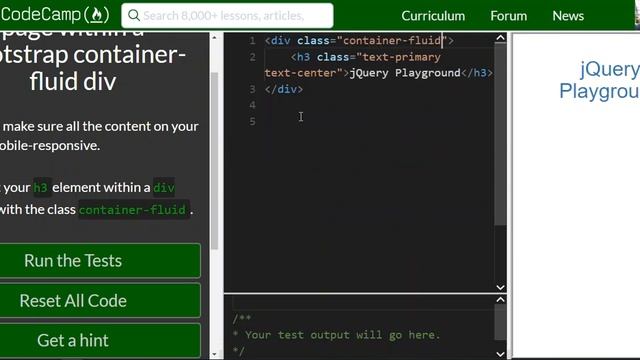This screenshot has width=640, height=360.
Task: Click the search magnifier icon
Action: pyautogui.click(x=133, y=16)
